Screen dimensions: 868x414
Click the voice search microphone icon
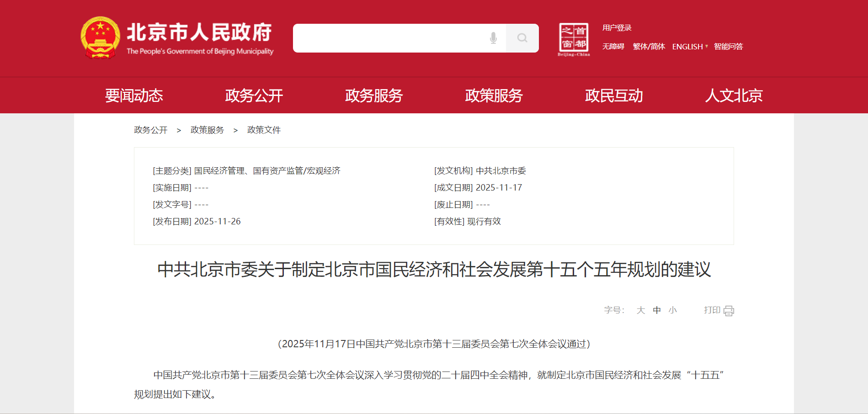coord(493,38)
